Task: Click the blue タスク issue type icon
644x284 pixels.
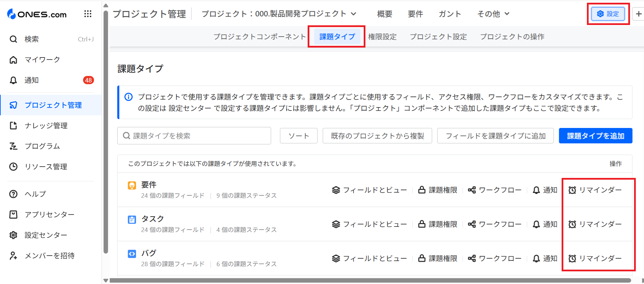Action: point(132,220)
